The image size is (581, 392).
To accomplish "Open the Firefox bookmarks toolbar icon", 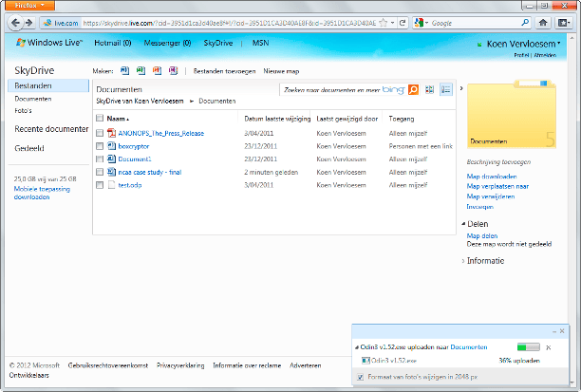I will click(x=564, y=23).
